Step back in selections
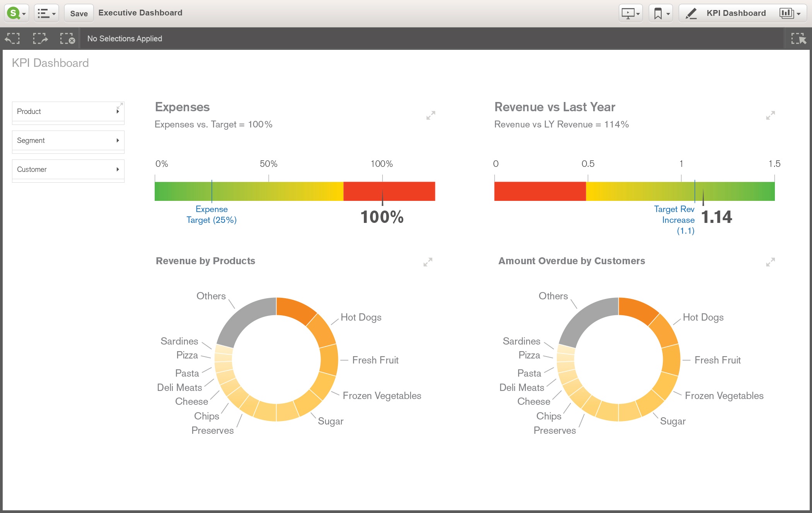This screenshot has width=812, height=513. pyautogui.click(x=12, y=39)
